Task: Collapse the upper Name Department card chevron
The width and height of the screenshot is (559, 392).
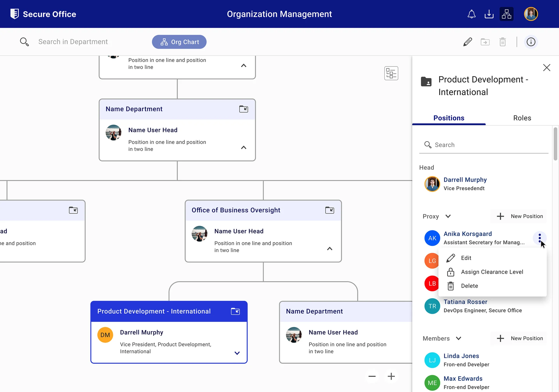Action: point(244,148)
